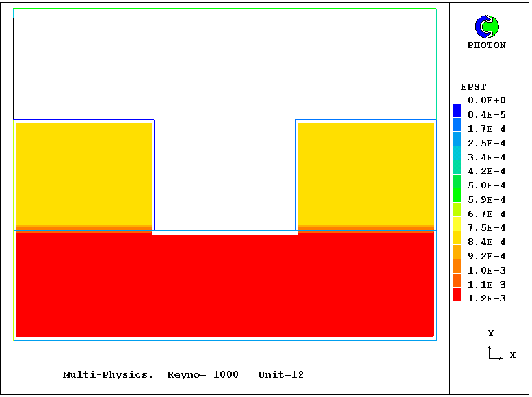Click the EPST legend title
Viewport: 532px width, 397px height.
473,87
